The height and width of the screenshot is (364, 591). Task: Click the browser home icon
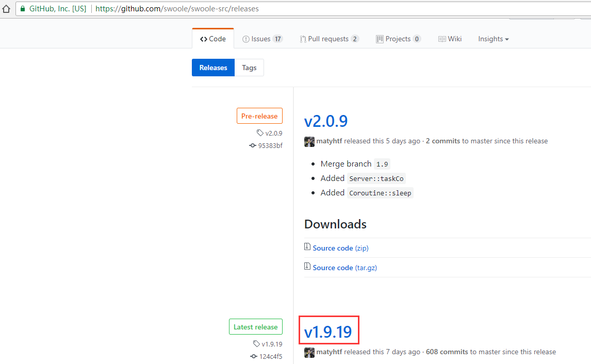tap(6, 8)
